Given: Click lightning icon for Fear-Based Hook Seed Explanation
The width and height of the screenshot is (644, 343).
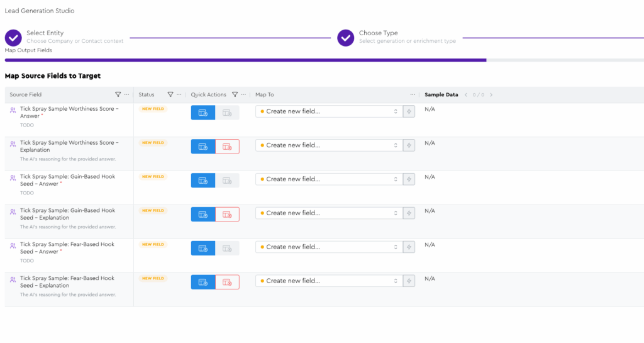Looking at the screenshot, I should pos(409,281).
